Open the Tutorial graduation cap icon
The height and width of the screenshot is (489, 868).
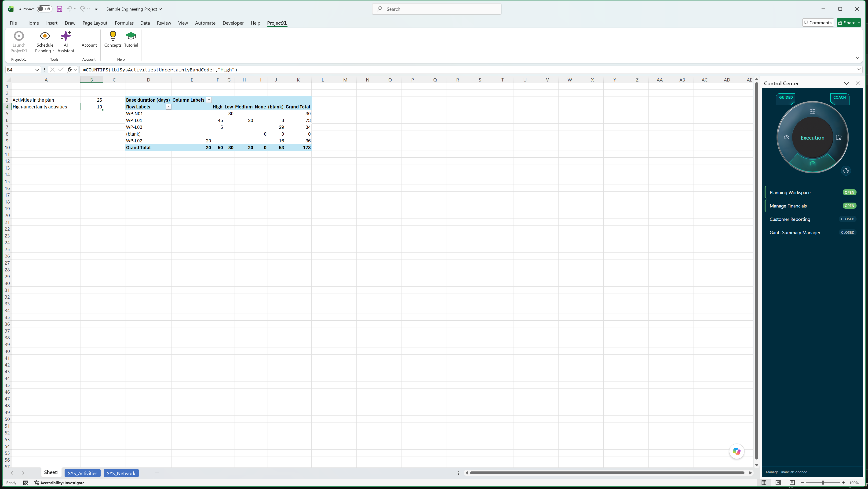tap(131, 39)
